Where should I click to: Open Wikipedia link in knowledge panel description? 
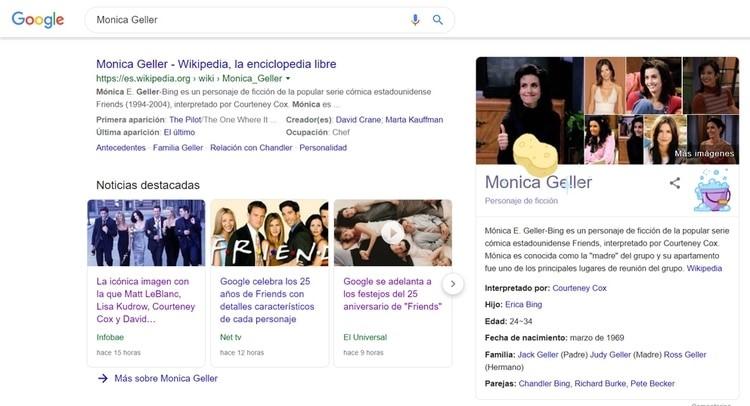(x=704, y=268)
